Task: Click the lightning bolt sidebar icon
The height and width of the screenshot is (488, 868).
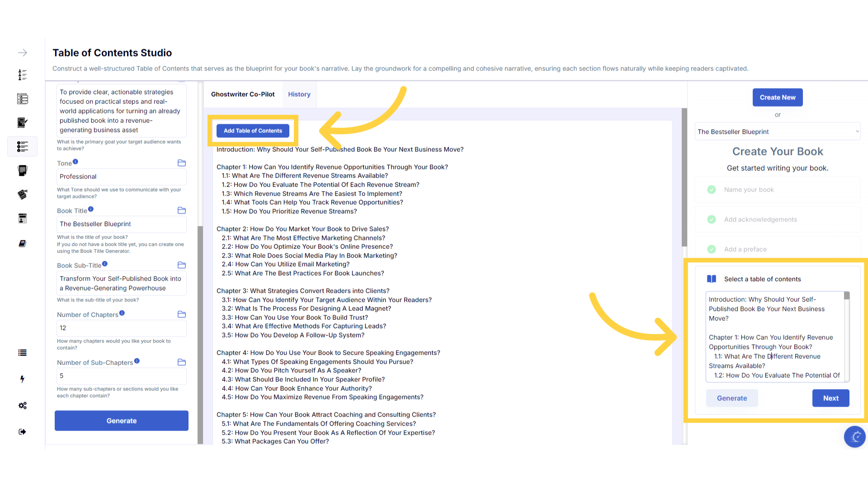Action: (x=22, y=379)
